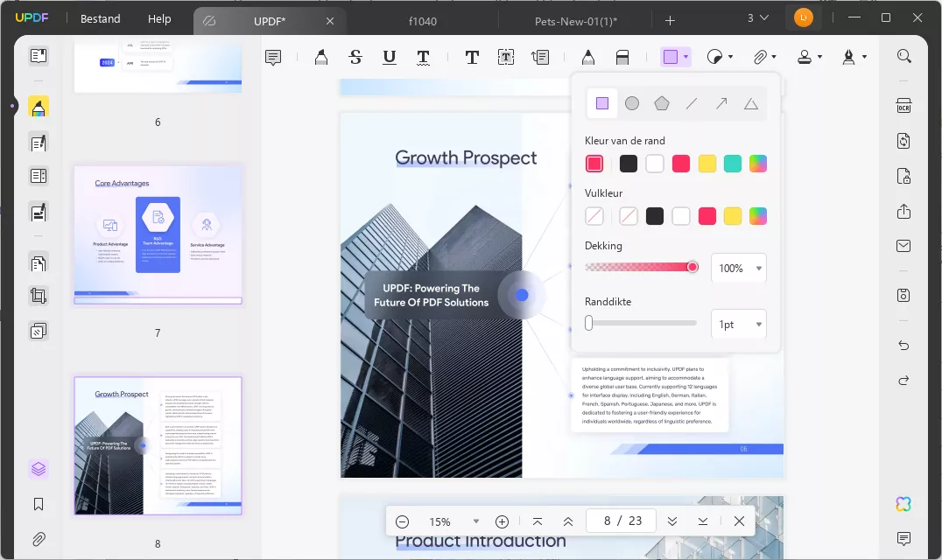Choose the yellow border color swatch
The height and width of the screenshot is (560, 942).
[x=707, y=164]
